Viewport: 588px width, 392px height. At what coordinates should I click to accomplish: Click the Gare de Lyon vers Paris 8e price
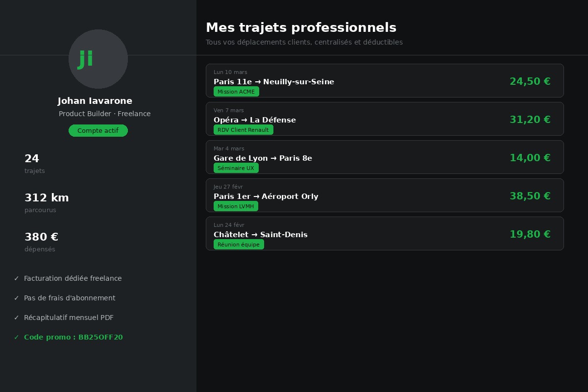pos(530,157)
